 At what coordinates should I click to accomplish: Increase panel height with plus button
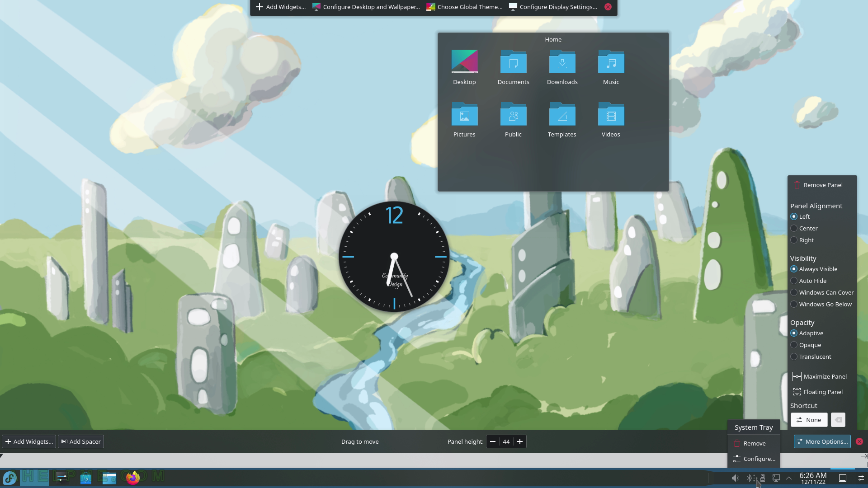(x=520, y=441)
